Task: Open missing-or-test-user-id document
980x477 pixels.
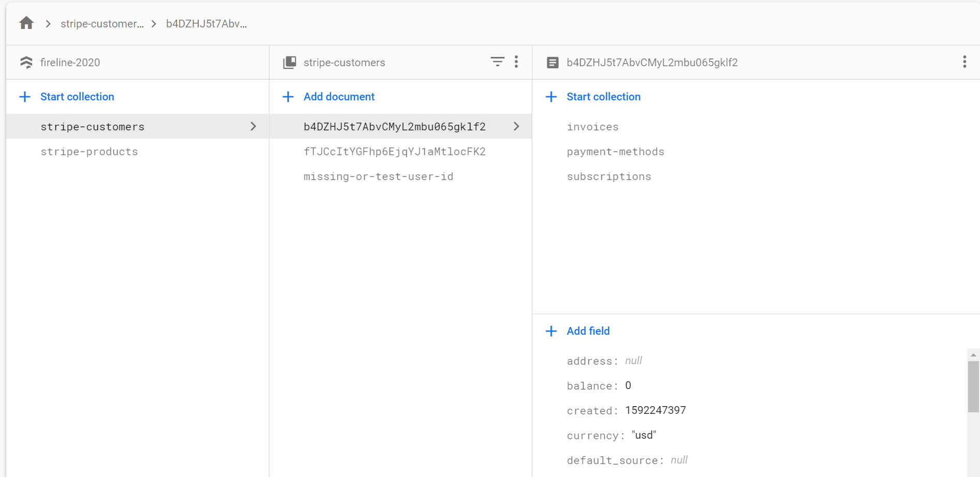Action: click(x=378, y=176)
